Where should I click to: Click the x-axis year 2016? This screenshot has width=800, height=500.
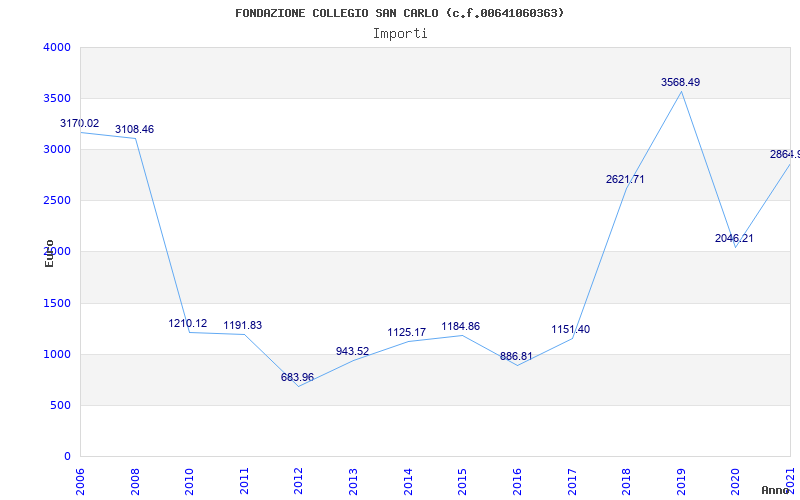click(x=517, y=482)
